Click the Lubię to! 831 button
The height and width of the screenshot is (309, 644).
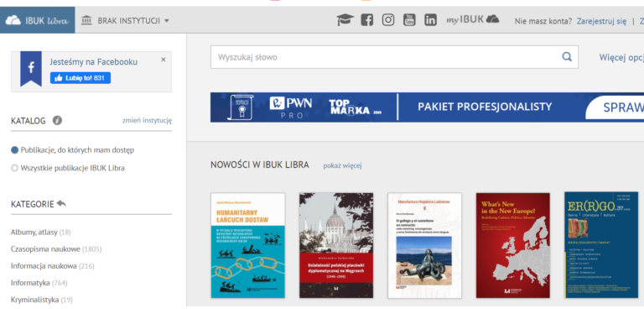[x=80, y=78]
